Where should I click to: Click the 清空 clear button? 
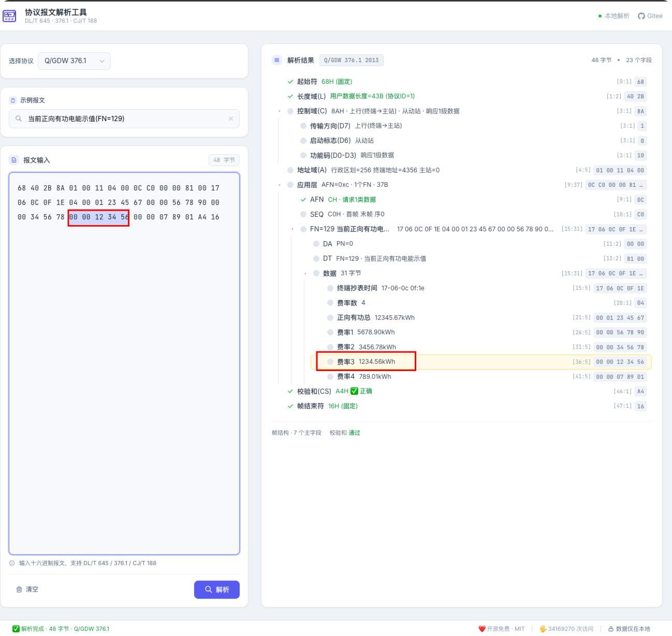pyautogui.click(x=27, y=589)
